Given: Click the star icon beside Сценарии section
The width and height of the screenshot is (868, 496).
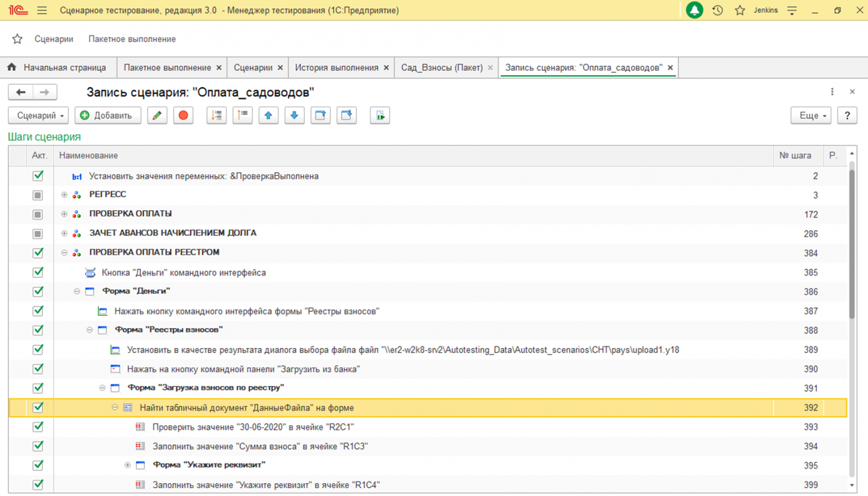Looking at the screenshot, I should 17,39.
